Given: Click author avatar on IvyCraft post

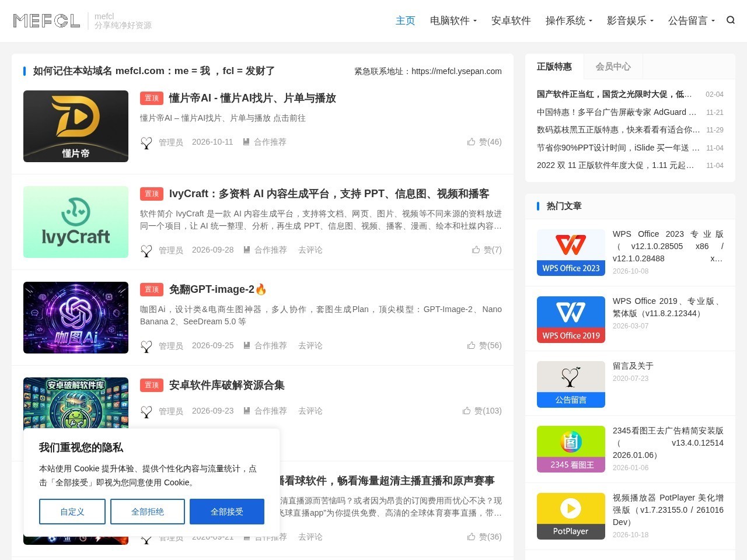Looking at the screenshot, I should click(146, 250).
